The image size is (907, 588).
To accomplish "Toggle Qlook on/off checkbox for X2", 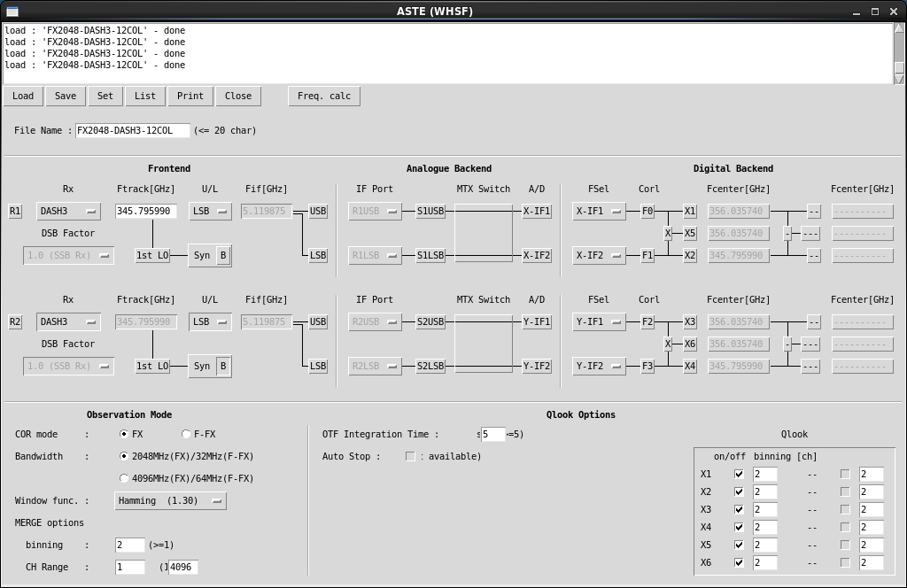I will click(739, 492).
